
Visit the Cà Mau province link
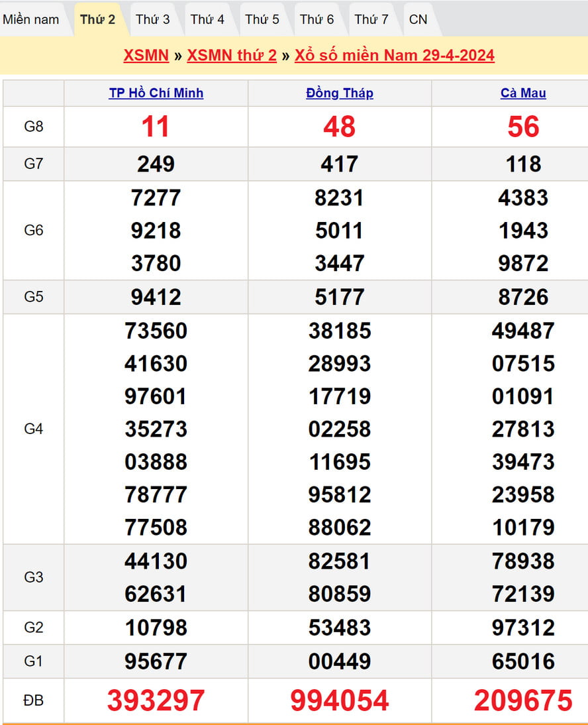click(523, 93)
